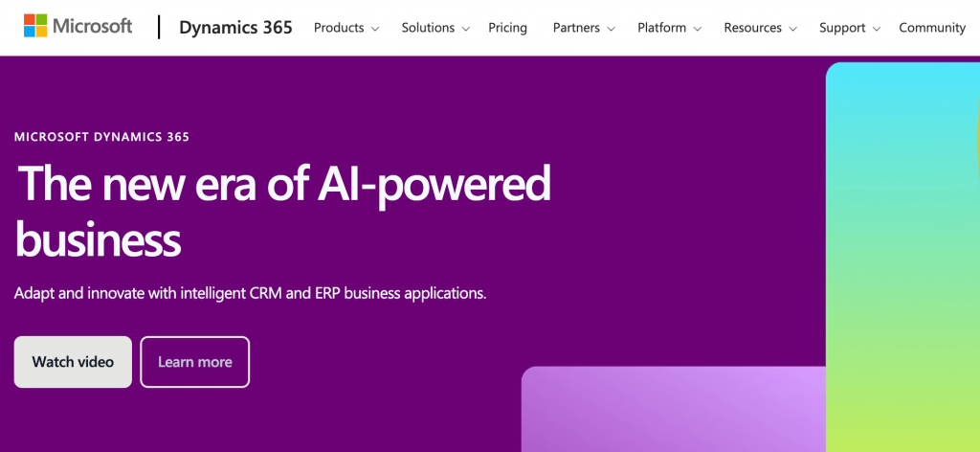Screen dimensions: 980x452
Task: Expand the Platform chevron arrow
Action: pos(698,29)
